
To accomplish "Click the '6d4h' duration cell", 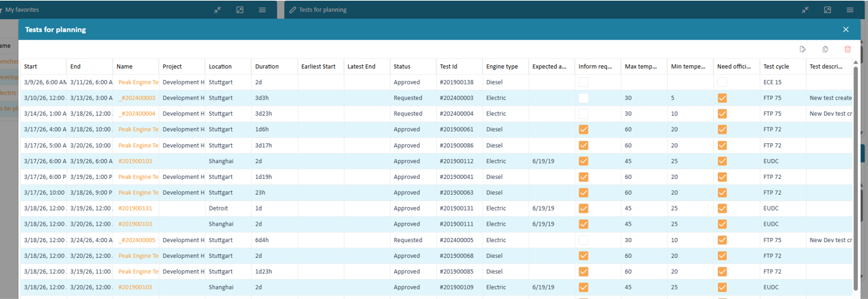I will pyautogui.click(x=274, y=240).
